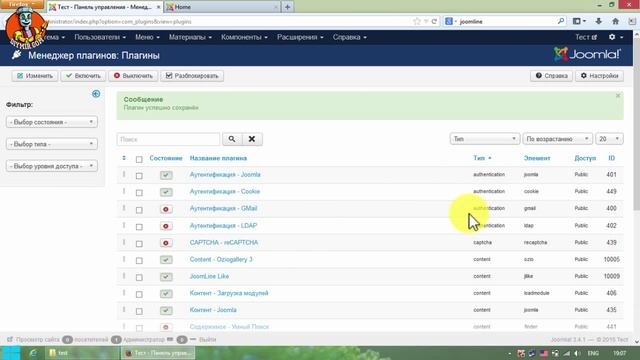Click into the Поиск search field
The width and height of the screenshot is (640, 360).
(168, 139)
